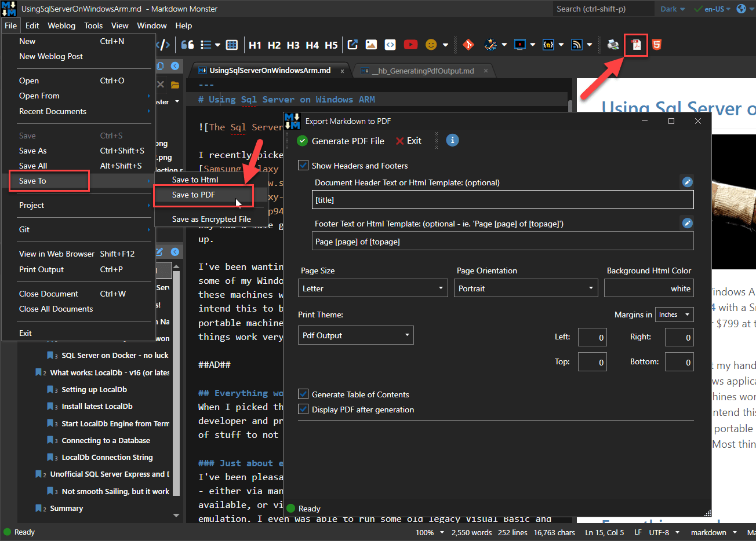
Task: Click the inline code toolbar icon
Action: [x=164, y=45]
